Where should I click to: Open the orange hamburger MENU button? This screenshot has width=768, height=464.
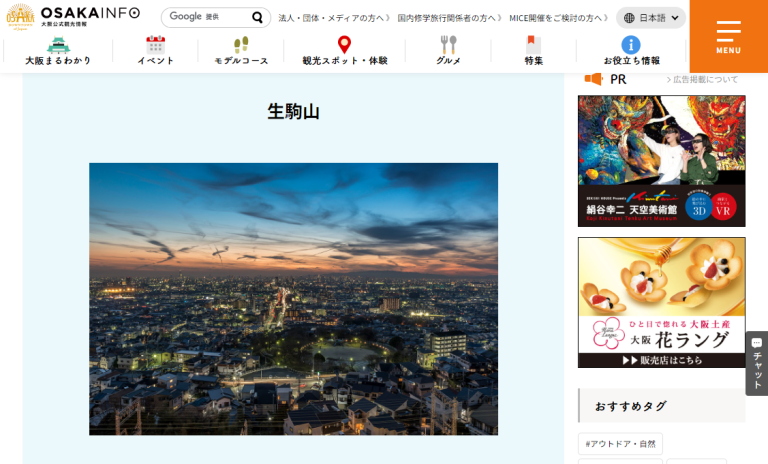(728, 36)
